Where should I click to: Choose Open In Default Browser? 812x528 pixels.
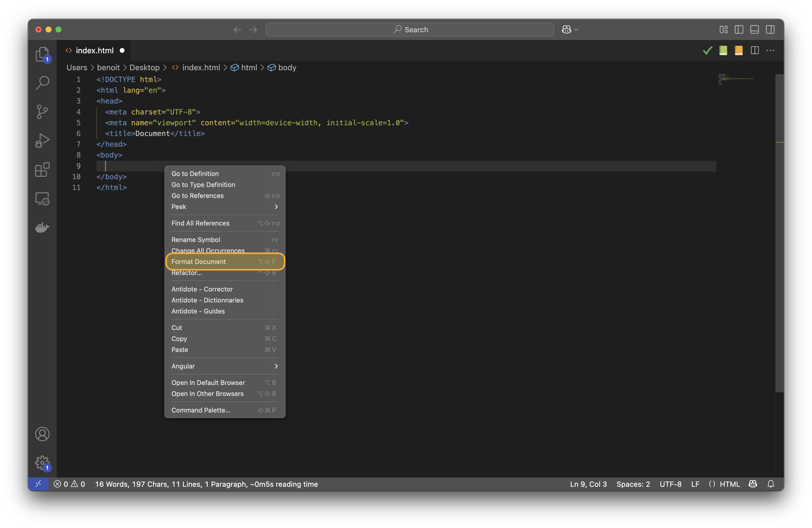coord(225,383)
